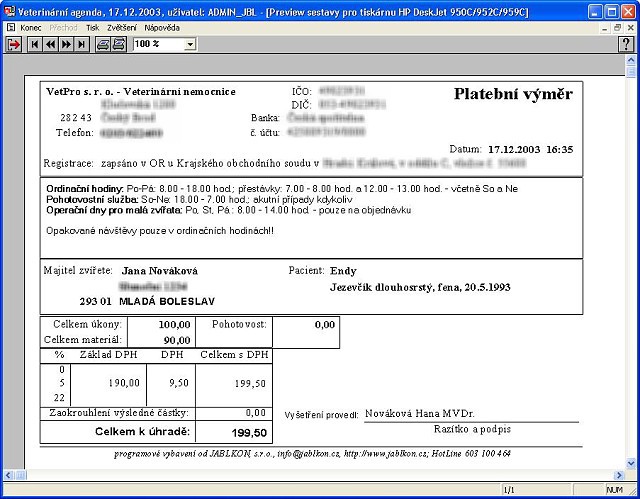Click the page indicator 1/1 in status bar
This screenshot has height=499, width=640.
coord(509,490)
